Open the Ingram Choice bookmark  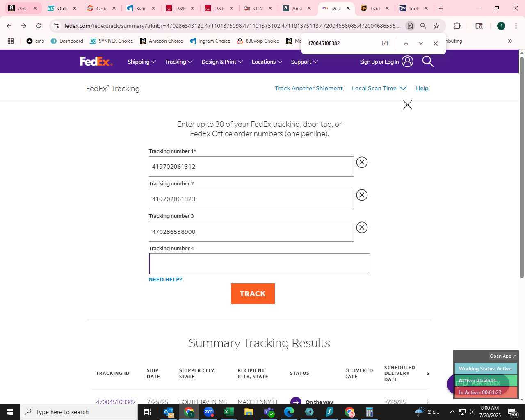pyautogui.click(x=210, y=41)
